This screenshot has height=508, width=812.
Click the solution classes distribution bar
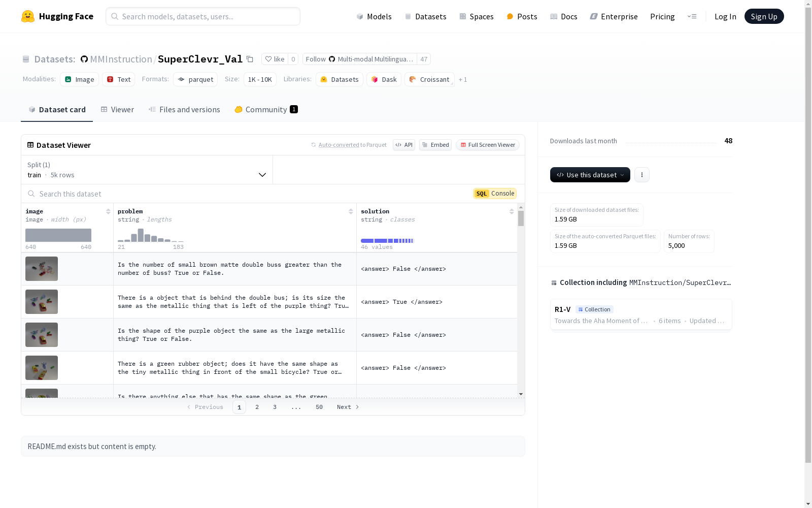pos(387,241)
